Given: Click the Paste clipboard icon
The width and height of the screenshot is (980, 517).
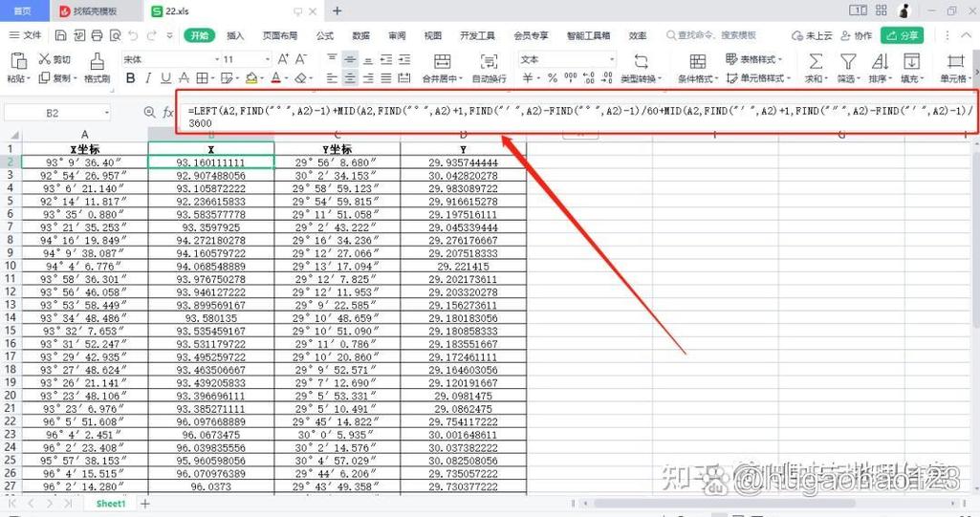Looking at the screenshot, I should pos(19,60).
